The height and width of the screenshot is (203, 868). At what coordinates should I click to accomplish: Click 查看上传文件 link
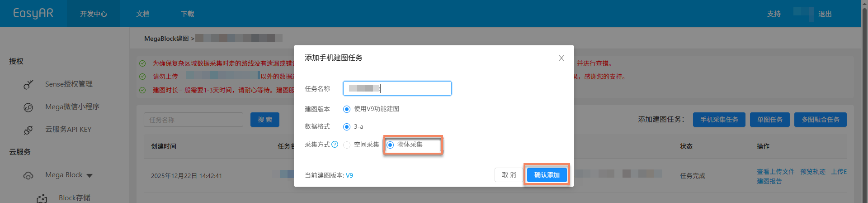(x=776, y=172)
